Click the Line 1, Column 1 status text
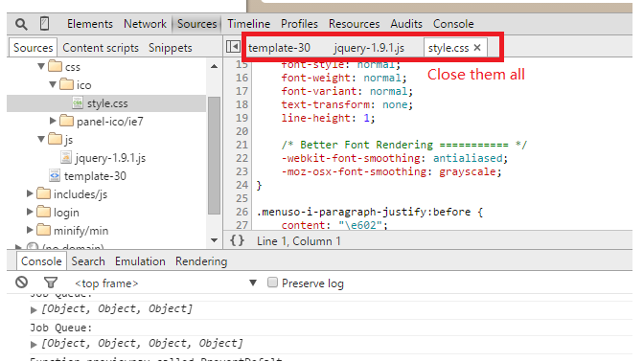The height and width of the screenshot is (362, 644). pyautogui.click(x=299, y=241)
